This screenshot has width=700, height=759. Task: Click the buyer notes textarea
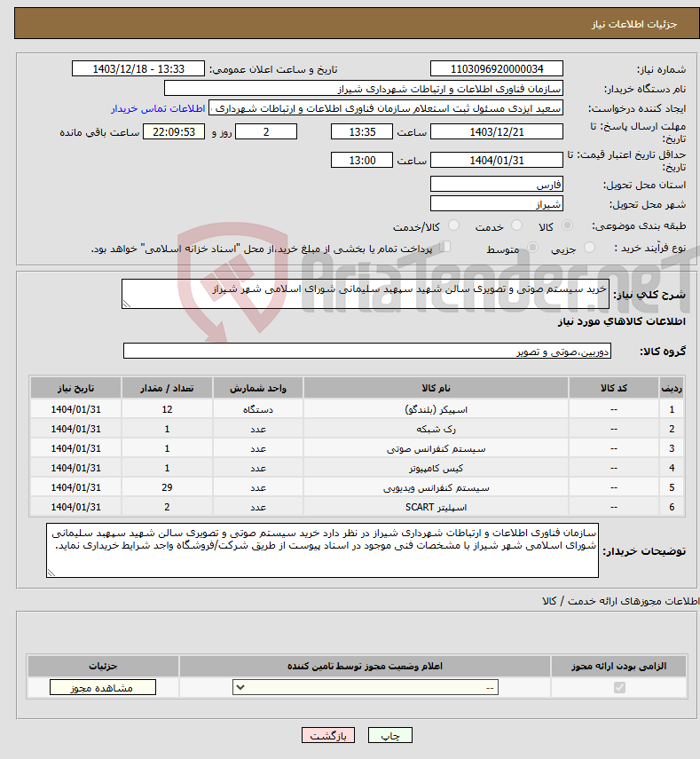click(323, 550)
